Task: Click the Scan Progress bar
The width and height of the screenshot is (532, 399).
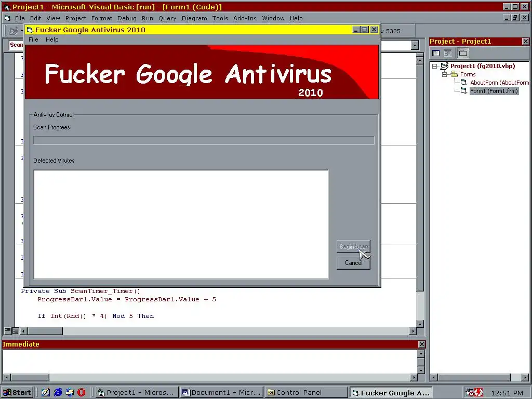Action: point(204,140)
